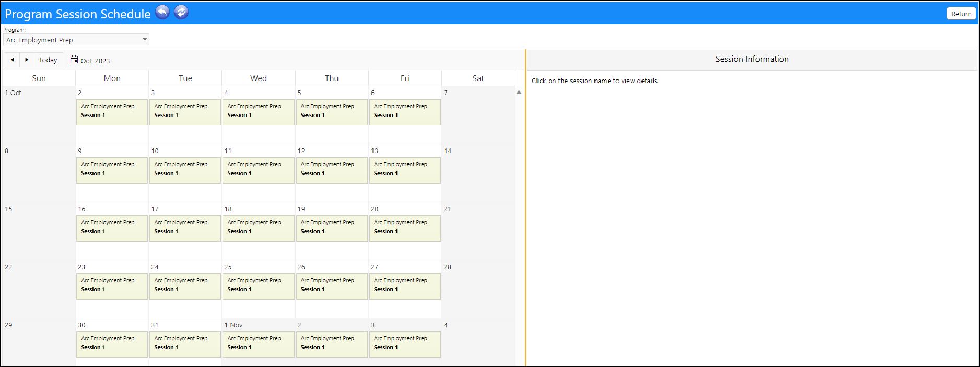Click the Fri column header
Screen dimensions: 980x367
[x=405, y=78]
